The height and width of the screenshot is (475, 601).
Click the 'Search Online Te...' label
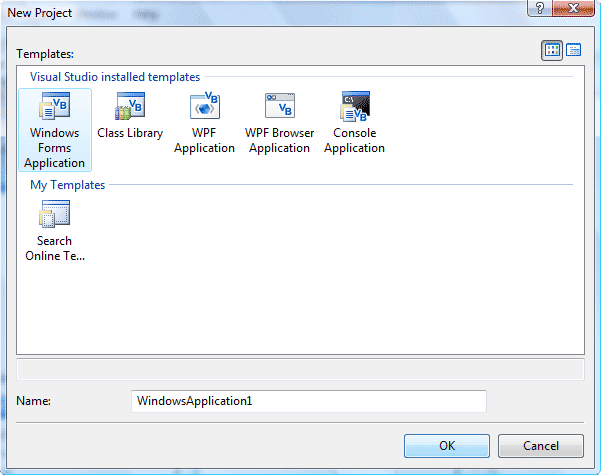55,248
